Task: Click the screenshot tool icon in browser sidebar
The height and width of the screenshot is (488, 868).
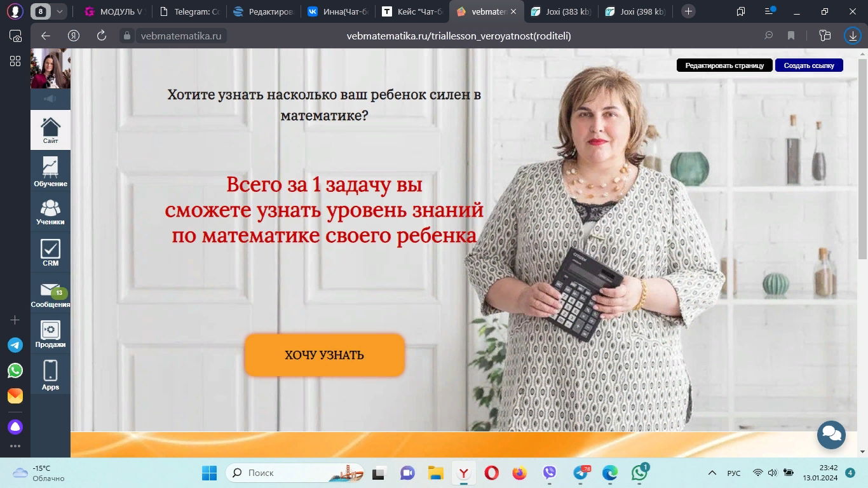Action: (x=15, y=36)
